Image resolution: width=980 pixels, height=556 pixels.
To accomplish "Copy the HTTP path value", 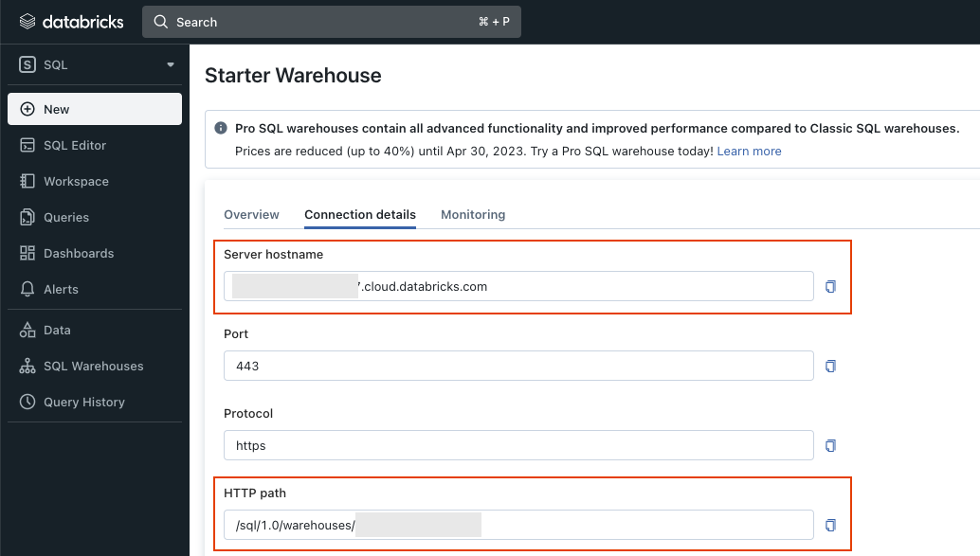I will pos(830,525).
